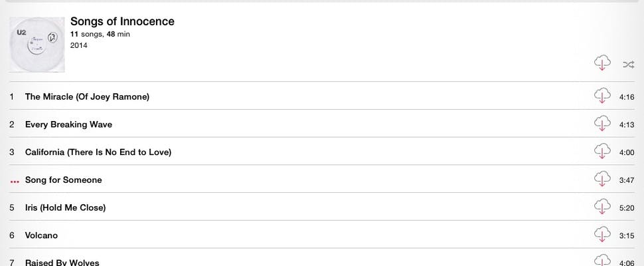
Task: Download the Volcano track
Action: pos(602,235)
